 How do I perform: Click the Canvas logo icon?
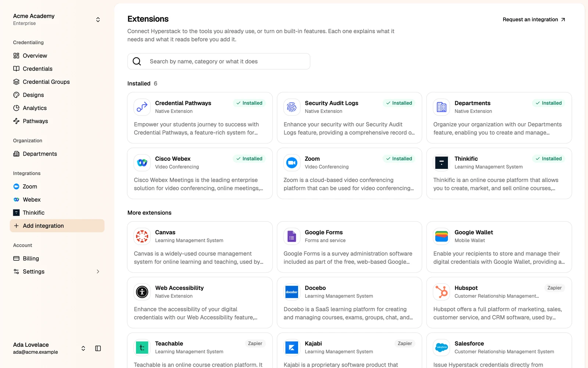point(142,236)
